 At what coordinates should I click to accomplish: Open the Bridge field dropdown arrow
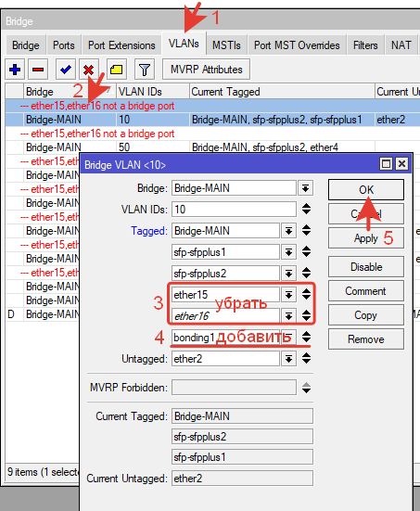(x=305, y=188)
